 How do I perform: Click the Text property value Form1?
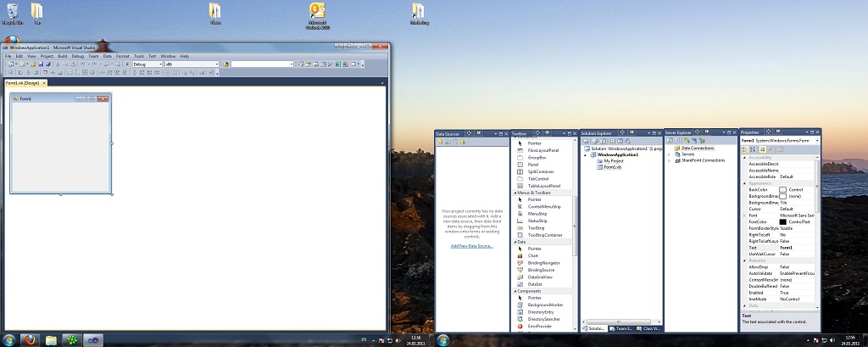point(796,247)
